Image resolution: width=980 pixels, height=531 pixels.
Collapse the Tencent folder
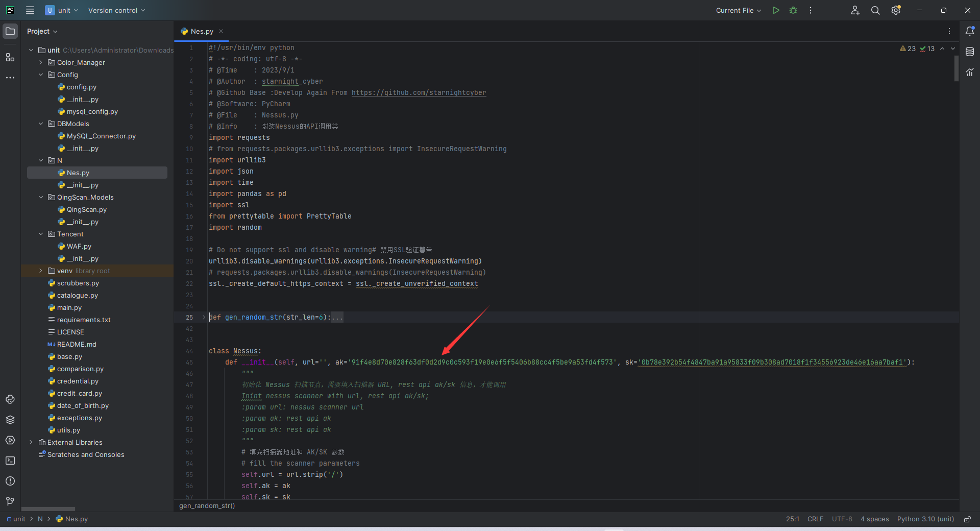[x=41, y=234]
